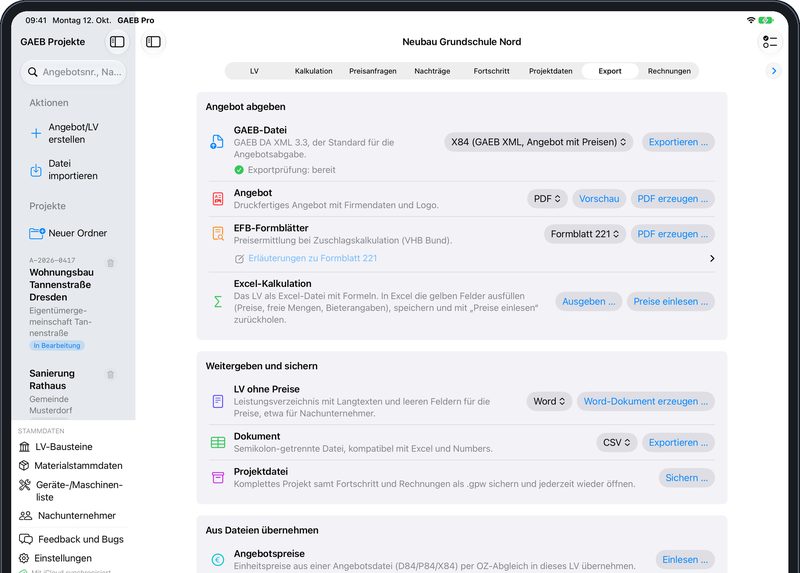Click the magnifier icon in search field
This screenshot has height=573, width=800.
click(x=33, y=72)
